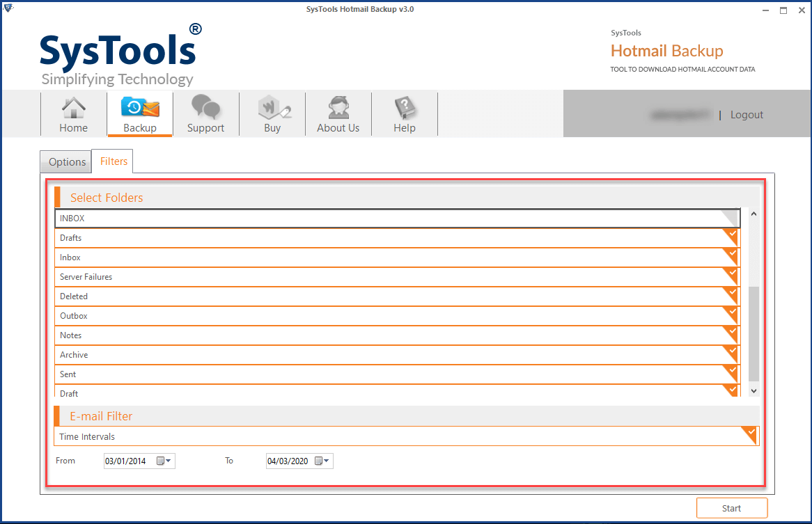The image size is (812, 524).
Task: Click the app icon in title bar
Action: point(8,9)
